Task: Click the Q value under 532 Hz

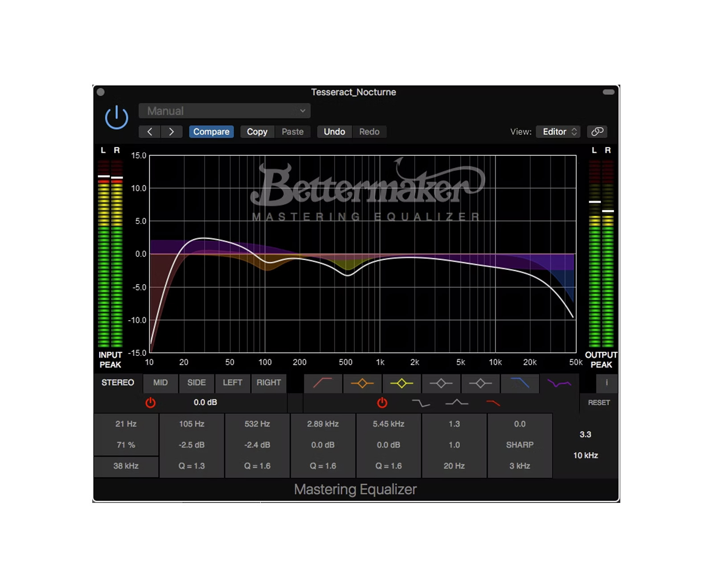Action: coord(258,466)
